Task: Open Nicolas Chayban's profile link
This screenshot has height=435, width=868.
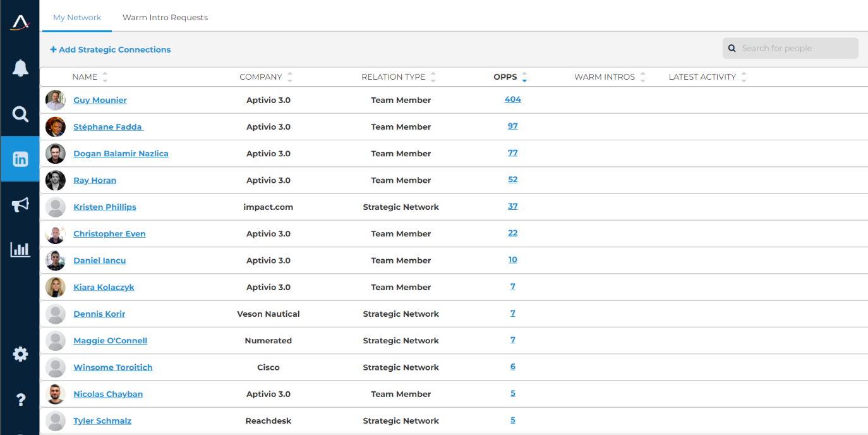Action: [x=108, y=394]
